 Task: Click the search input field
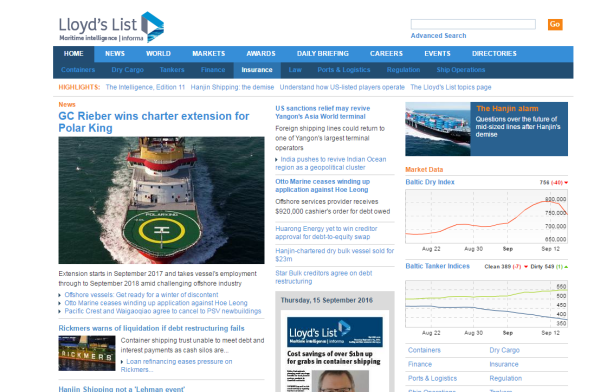[473, 24]
